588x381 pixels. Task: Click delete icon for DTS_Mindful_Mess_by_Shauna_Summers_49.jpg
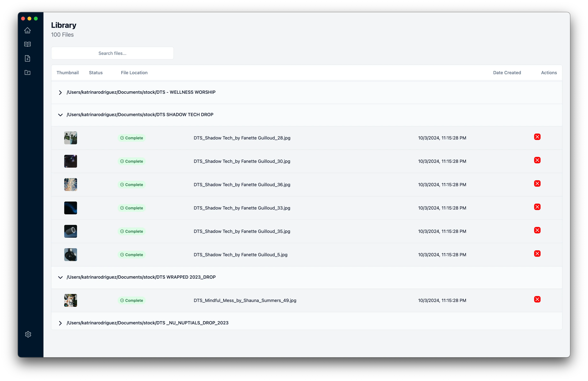click(537, 299)
